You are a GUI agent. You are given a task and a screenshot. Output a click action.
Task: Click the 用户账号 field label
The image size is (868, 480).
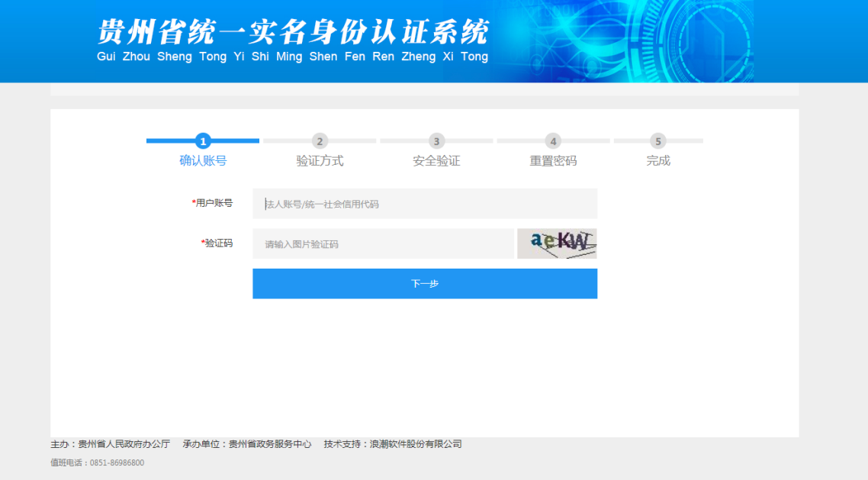point(213,203)
